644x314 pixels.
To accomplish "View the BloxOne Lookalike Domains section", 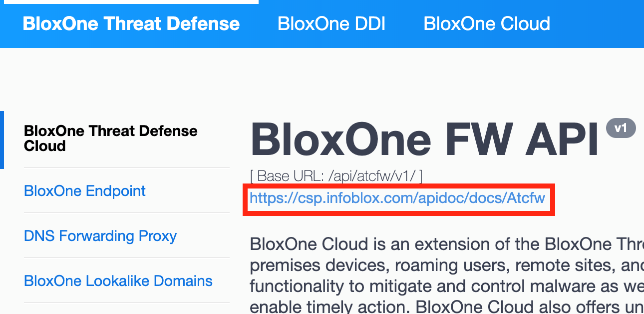I will tap(118, 280).
